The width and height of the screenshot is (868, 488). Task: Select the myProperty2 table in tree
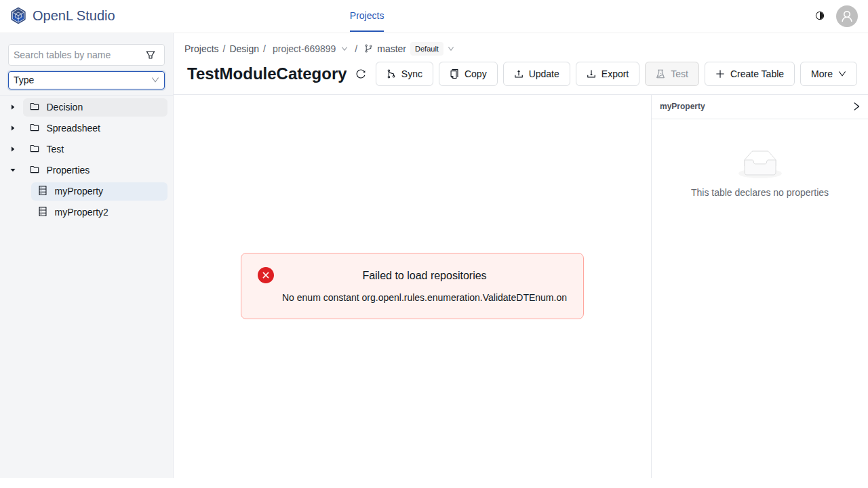[x=99, y=212]
